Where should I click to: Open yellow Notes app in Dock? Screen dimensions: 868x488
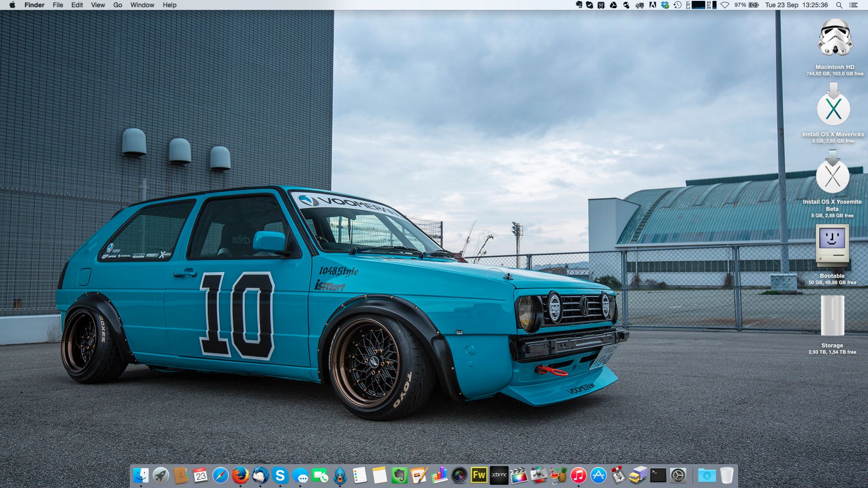click(379, 475)
